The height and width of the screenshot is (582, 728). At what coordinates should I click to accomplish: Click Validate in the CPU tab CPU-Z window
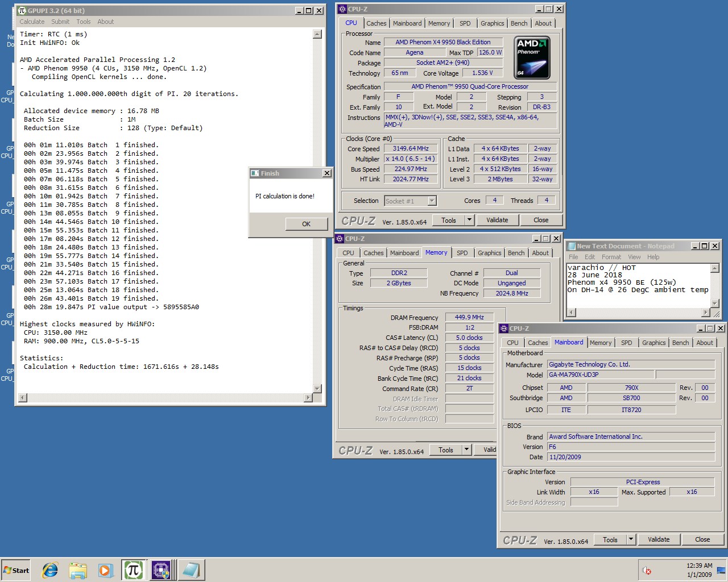pos(497,220)
